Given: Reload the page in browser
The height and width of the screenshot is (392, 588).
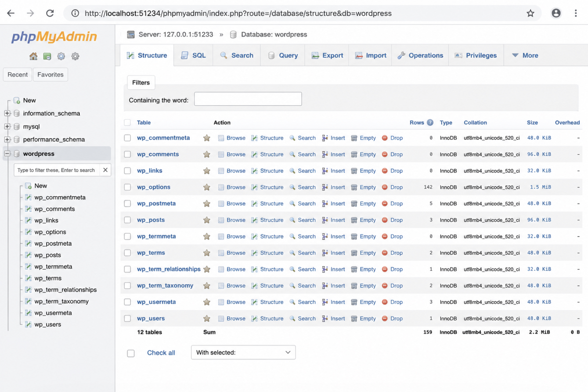Looking at the screenshot, I should pos(50,13).
